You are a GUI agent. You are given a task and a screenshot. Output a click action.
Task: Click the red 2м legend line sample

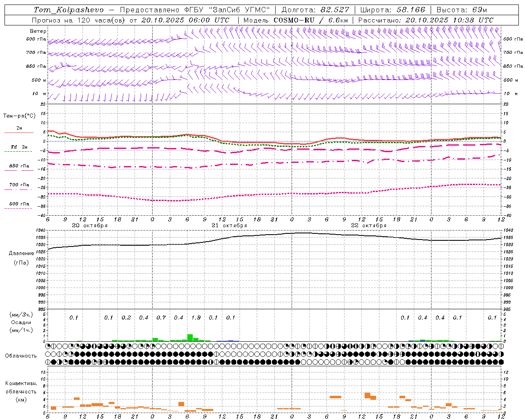tap(19, 133)
